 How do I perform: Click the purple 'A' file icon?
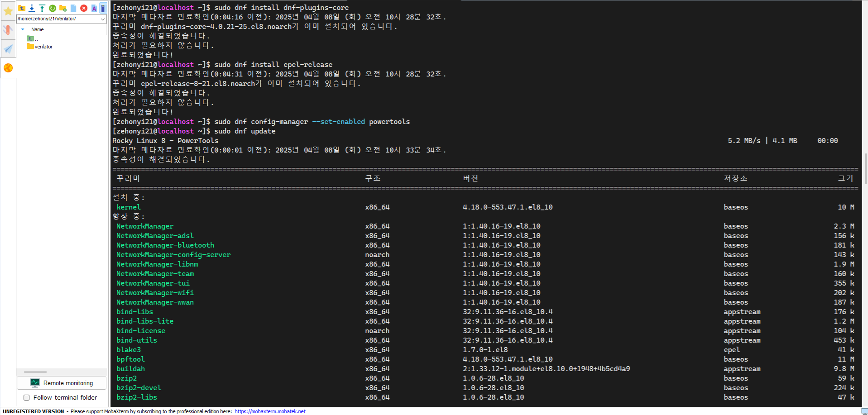[94, 8]
